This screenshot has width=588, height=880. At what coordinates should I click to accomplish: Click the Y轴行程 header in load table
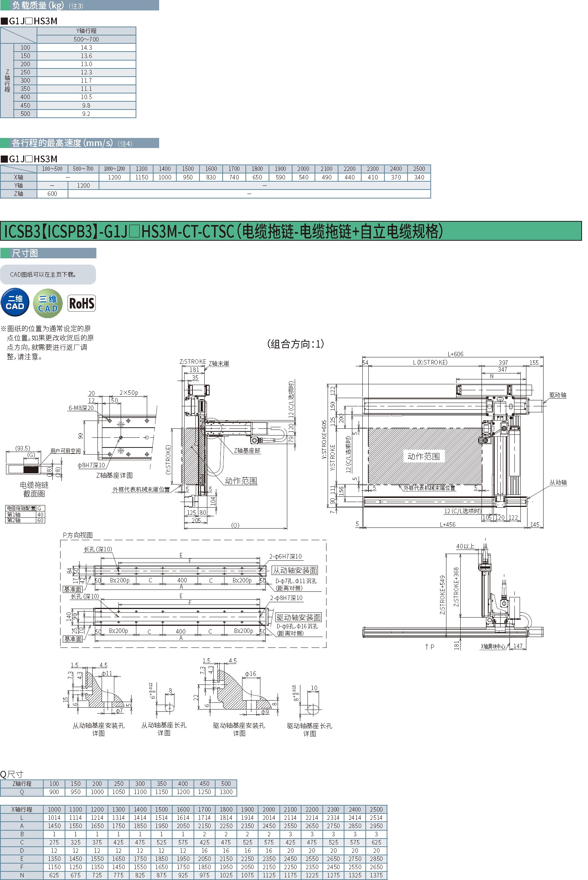coord(86,31)
